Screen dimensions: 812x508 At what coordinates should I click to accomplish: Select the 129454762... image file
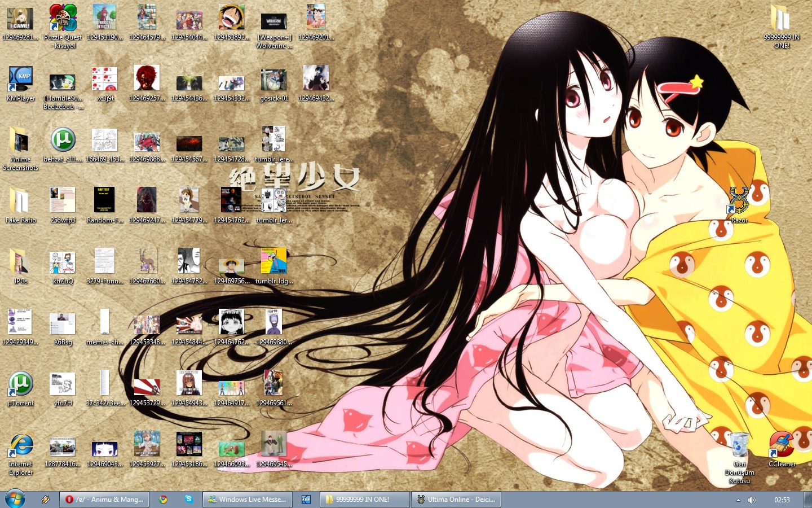pyautogui.click(x=232, y=200)
